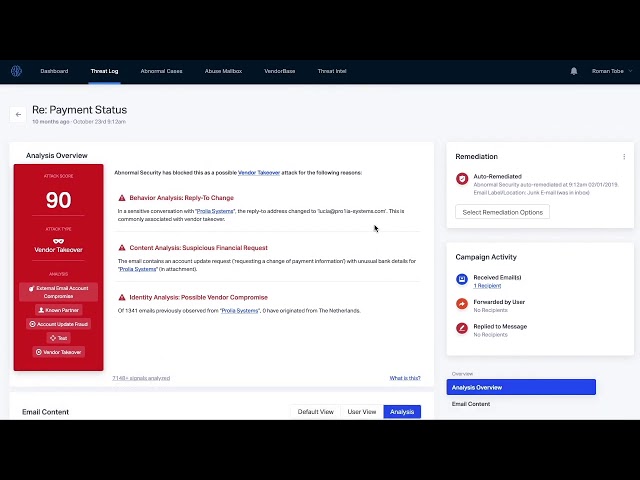
Task: Open Prolia Systems link in Vendor Compromise
Action: [240, 311]
